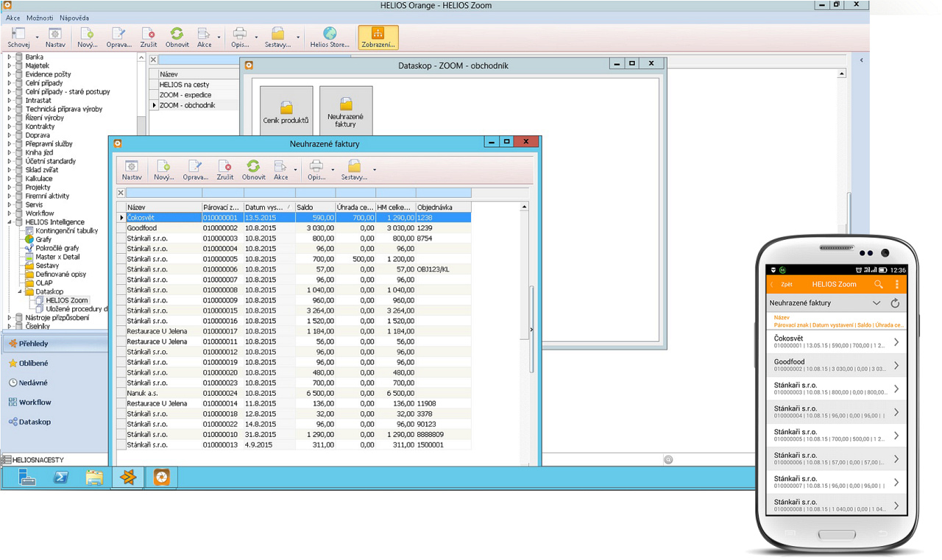Open Ceník produktů tile in Dataskop window
This screenshot has height=560, width=942.
pyautogui.click(x=286, y=110)
